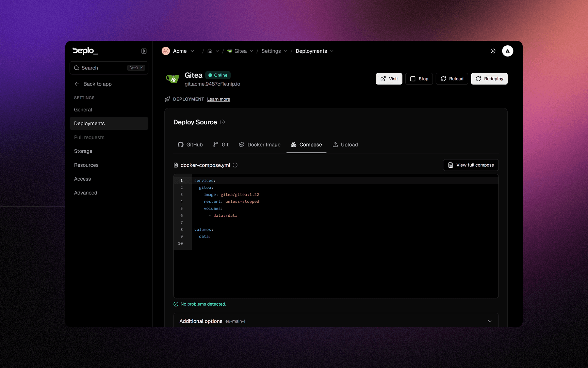Click line 1 'services:' in editor
The height and width of the screenshot is (368, 588).
(x=205, y=181)
